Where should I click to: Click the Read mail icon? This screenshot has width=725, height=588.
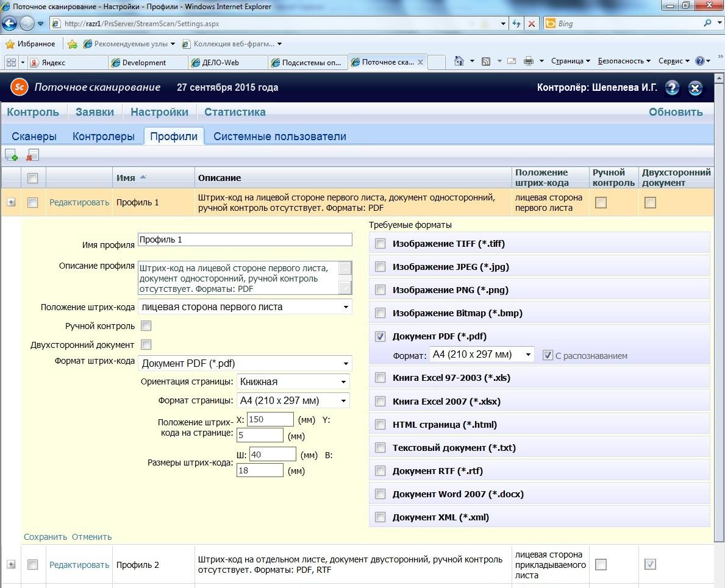point(512,61)
